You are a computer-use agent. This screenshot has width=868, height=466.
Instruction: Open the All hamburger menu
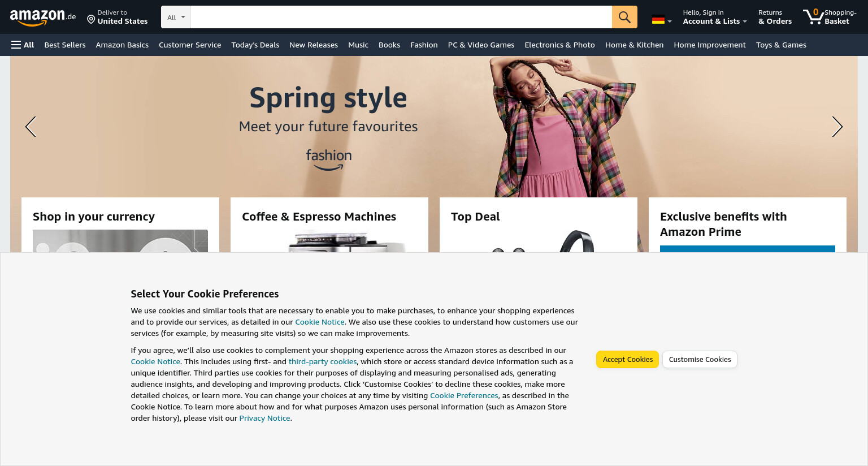tap(23, 45)
